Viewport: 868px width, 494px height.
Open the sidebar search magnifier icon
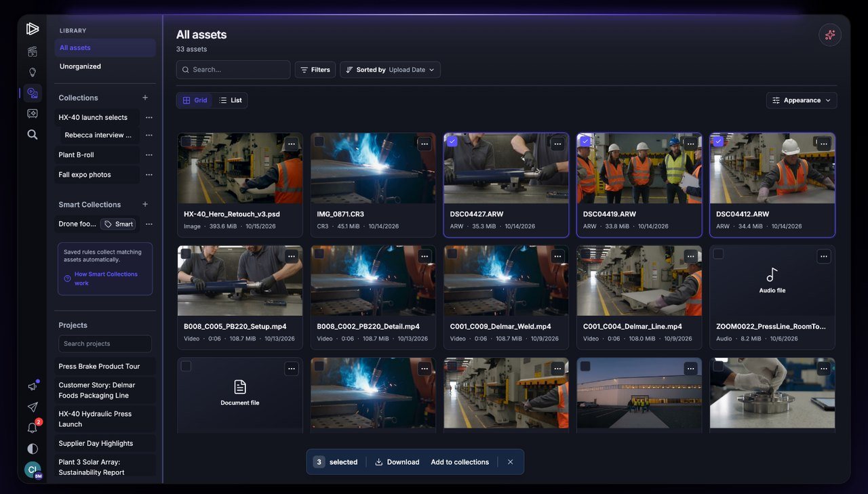point(33,134)
